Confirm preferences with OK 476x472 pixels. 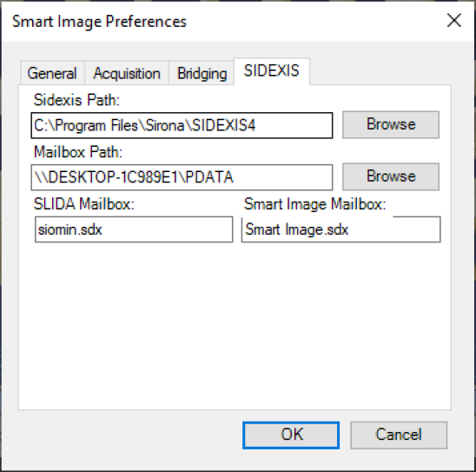(x=291, y=435)
